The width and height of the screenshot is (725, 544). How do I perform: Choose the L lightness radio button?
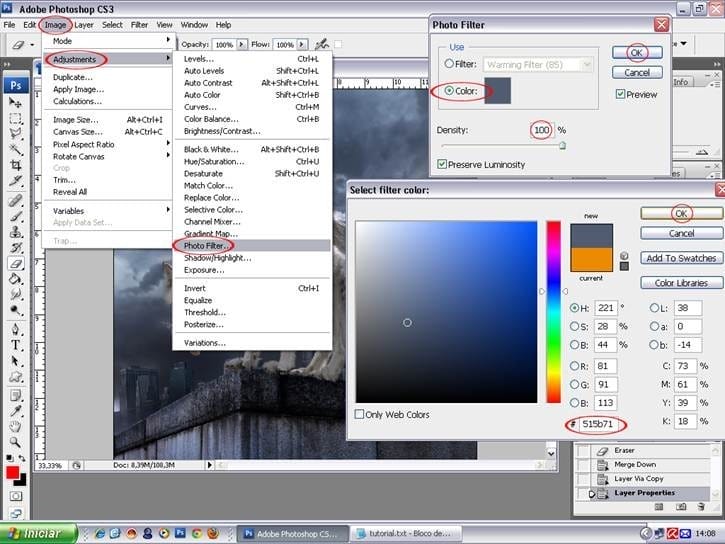pyautogui.click(x=654, y=308)
